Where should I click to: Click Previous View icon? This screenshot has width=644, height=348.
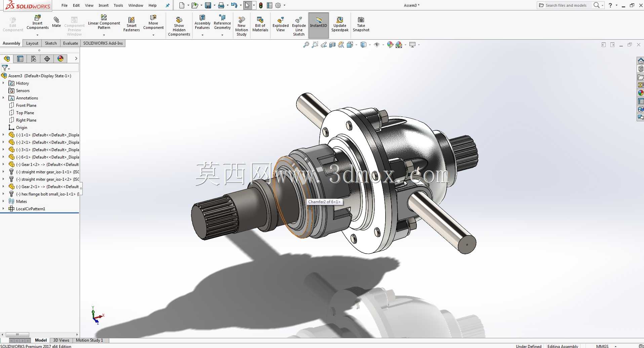pos(324,45)
